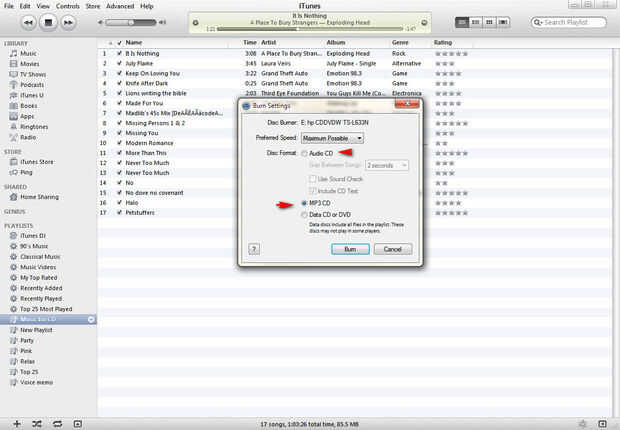Switch to album list view icon
This screenshot has height=430, width=620.
pyautogui.click(x=475, y=22)
